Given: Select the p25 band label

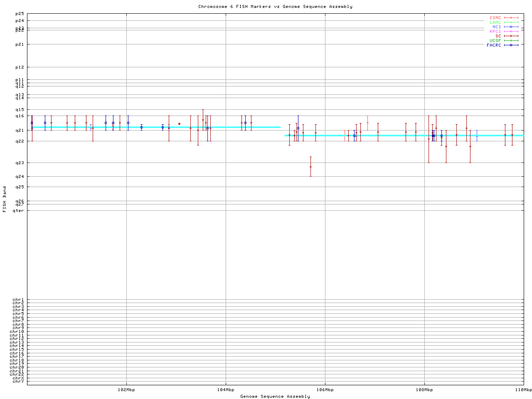Looking at the screenshot, I should click(20, 14).
